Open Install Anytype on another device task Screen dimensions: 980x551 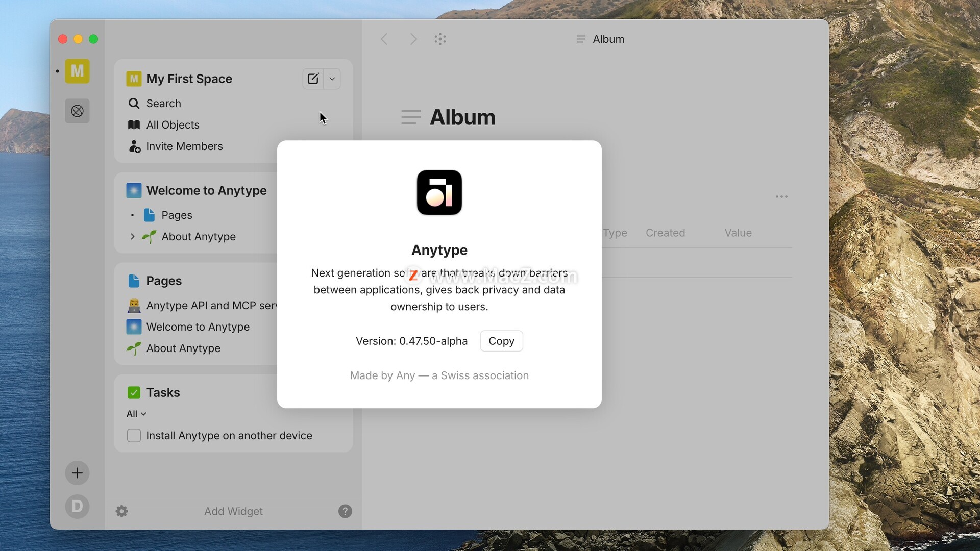(x=229, y=435)
